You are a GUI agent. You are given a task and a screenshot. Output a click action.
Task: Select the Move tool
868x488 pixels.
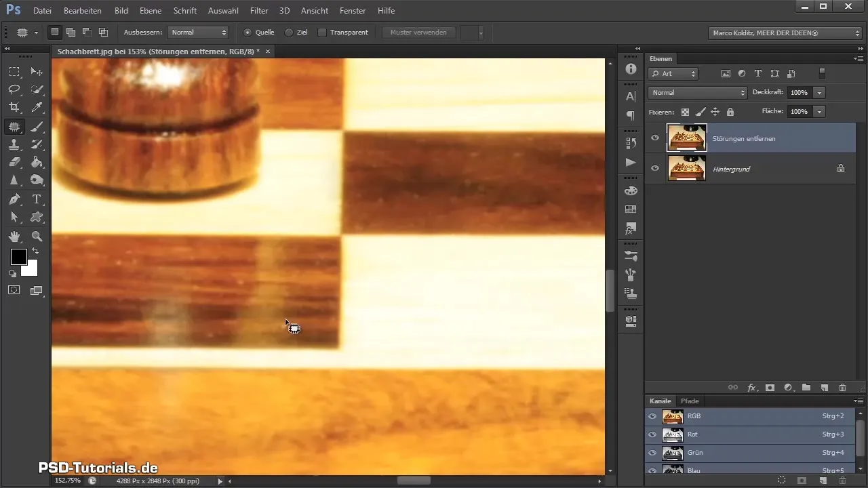point(37,72)
